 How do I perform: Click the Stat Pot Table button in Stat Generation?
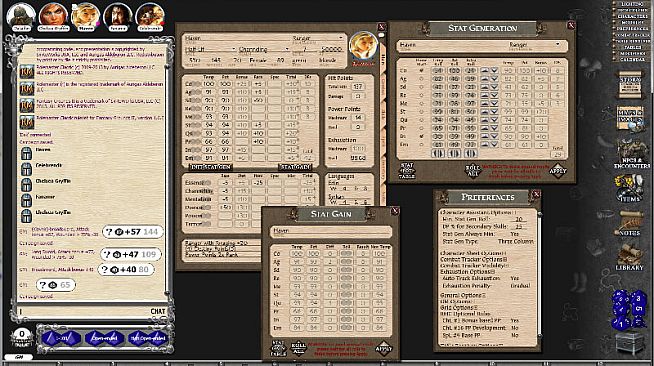click(x=407, y=170)
